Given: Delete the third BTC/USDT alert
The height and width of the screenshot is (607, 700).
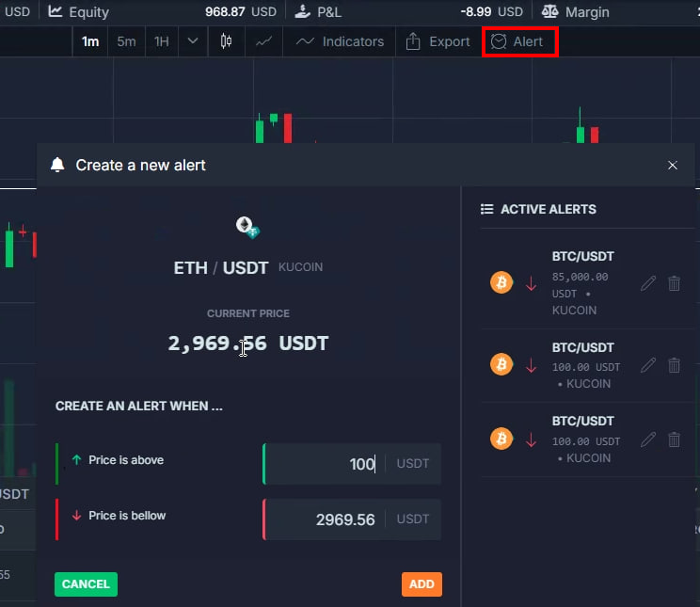Looking at the screenshot, I should 674,439.
